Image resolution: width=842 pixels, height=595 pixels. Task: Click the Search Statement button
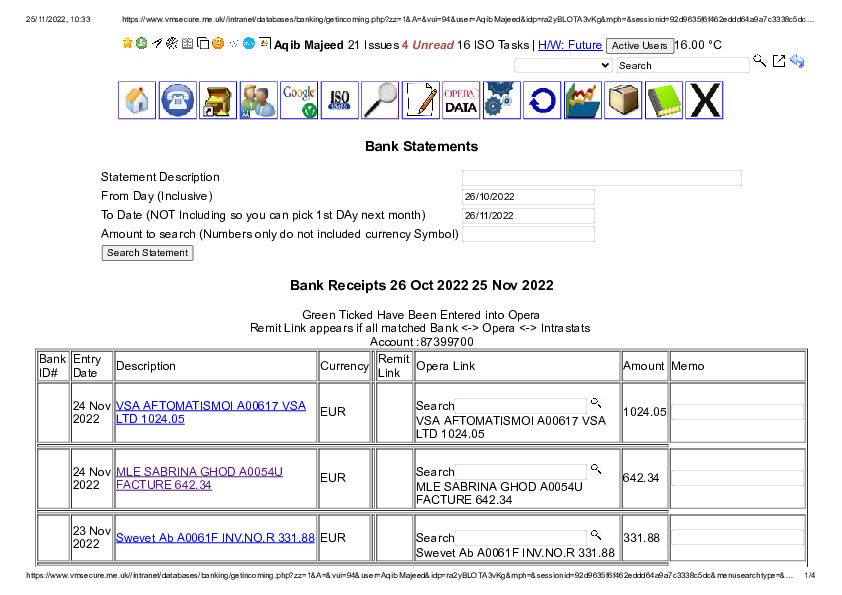pyautogui.click(x=147, y=253)
